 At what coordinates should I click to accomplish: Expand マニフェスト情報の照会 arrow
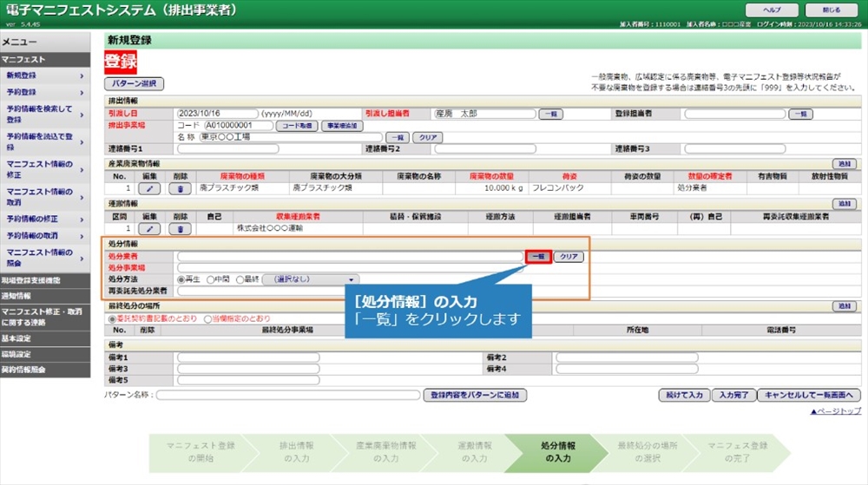82,259
